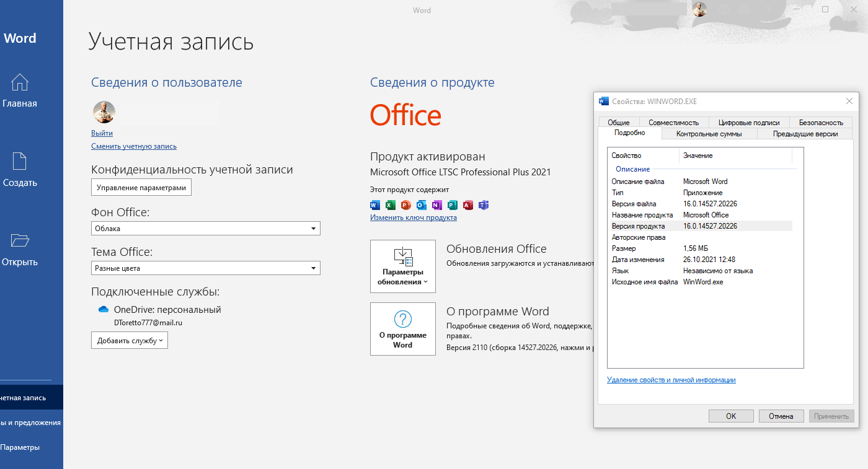Click the Создать (New document) sidebar icon
868x469 pixels.
tap(20, 161)
